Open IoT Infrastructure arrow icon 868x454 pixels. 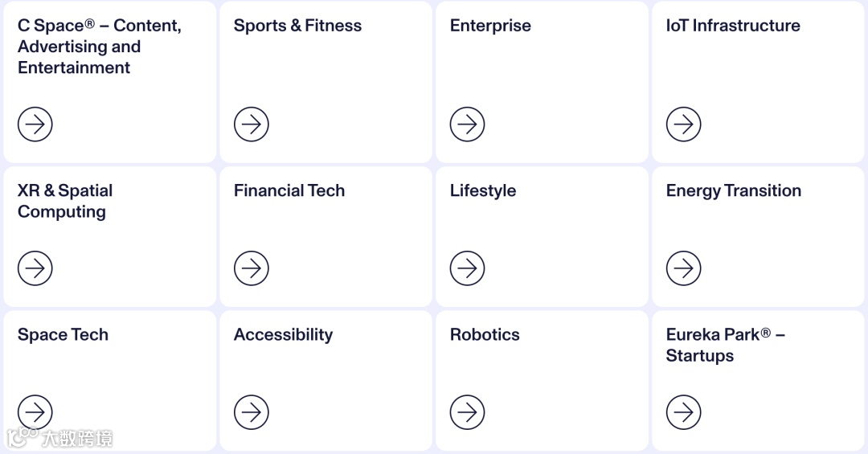click(x=684, y=124)
